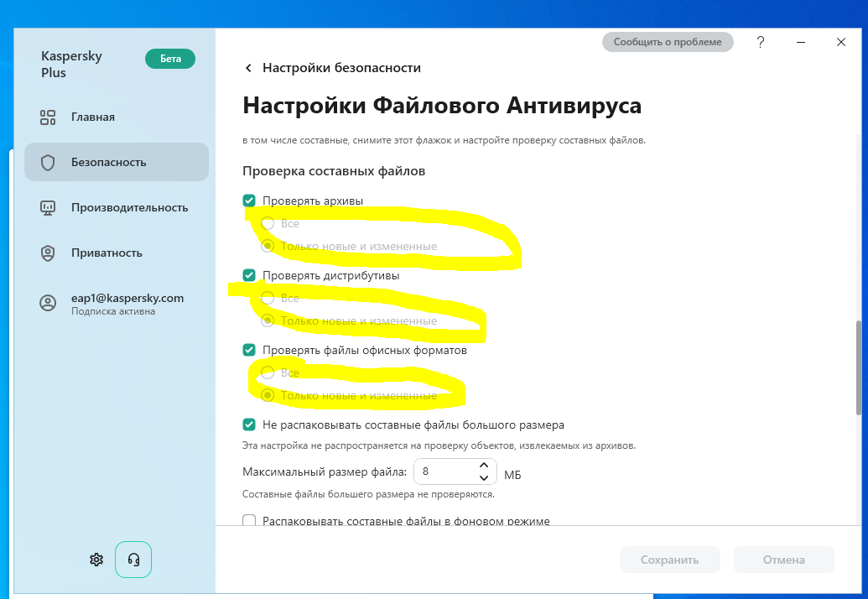The width and height of the screenshot is (868, 599).
Task: Click the Максимальный размер файла input field
Action: point(455,471)
